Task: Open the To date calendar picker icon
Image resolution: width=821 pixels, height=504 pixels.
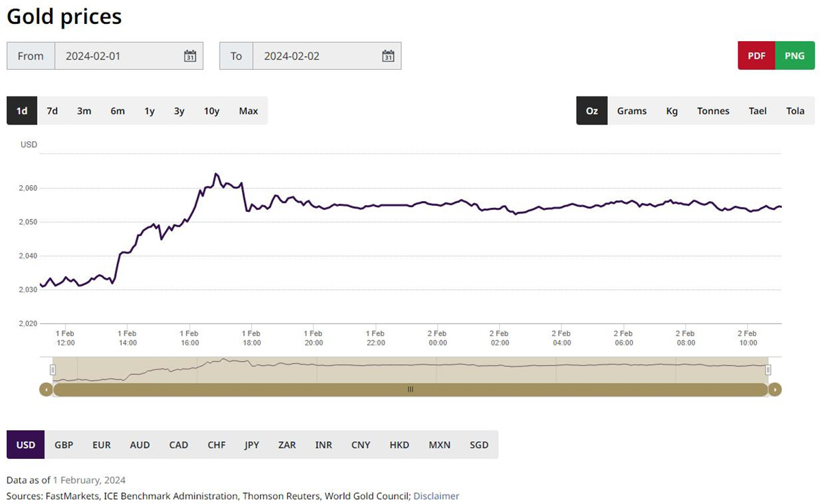Action: coord(388,56)
